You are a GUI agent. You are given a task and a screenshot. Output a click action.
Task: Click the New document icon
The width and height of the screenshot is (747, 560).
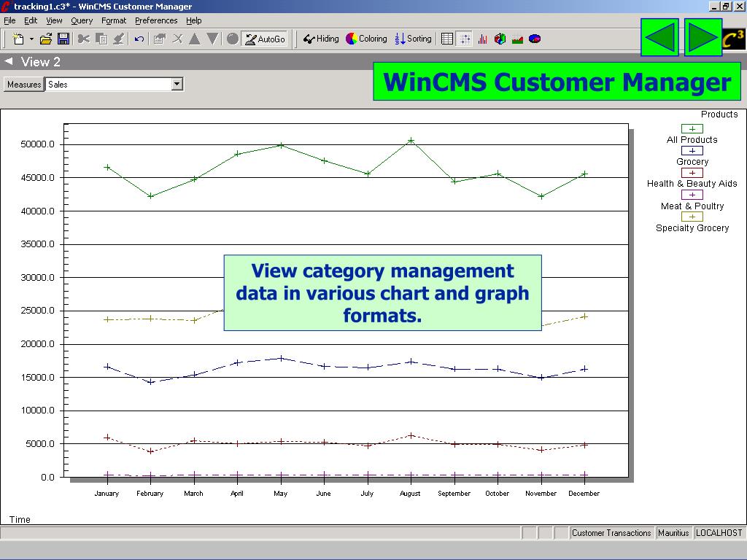click(18, 39)
